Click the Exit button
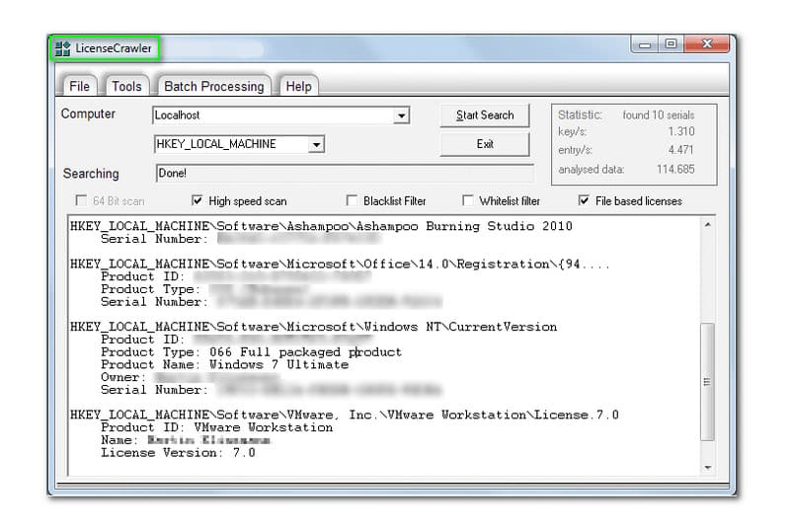The width and height of the screenshot is (790, 532). click(x=485, y=144)
